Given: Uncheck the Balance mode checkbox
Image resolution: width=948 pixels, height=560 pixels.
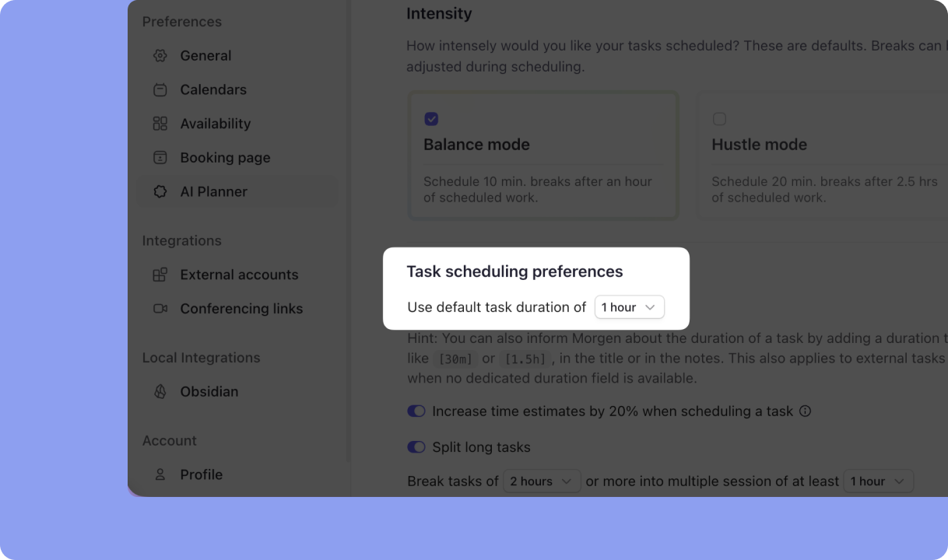Looking at the screenshot, I should click(431, 119).
